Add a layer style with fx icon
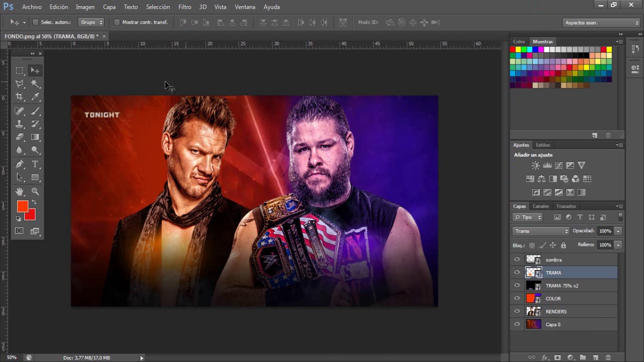The image size is (644, 362). (x=545, y=357)
